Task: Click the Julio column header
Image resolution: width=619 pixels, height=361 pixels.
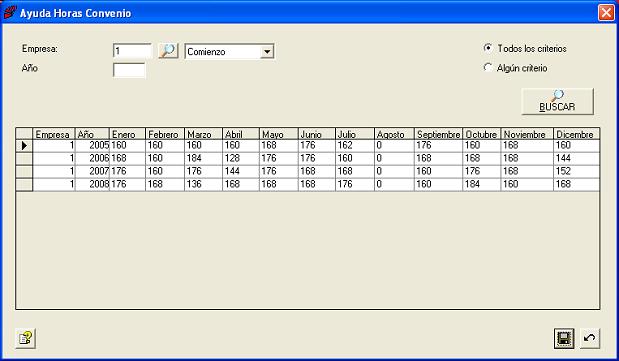Action: click(x=355, y=134)
